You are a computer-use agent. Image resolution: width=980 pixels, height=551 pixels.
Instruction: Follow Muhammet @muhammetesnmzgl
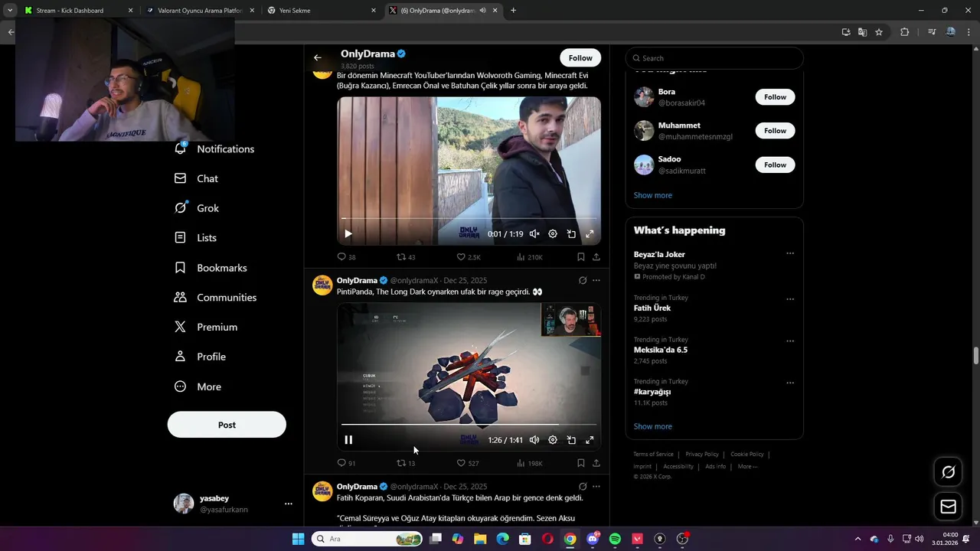pos(775,131)
